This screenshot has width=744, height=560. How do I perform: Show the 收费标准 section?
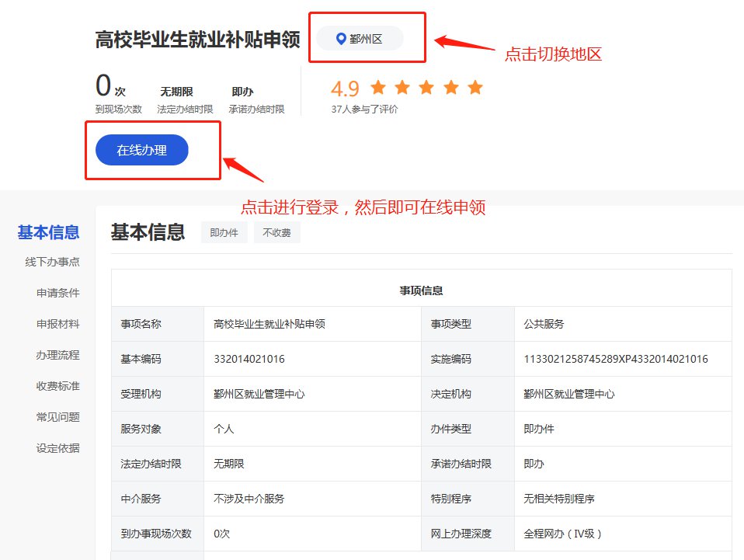pos(57,386)
